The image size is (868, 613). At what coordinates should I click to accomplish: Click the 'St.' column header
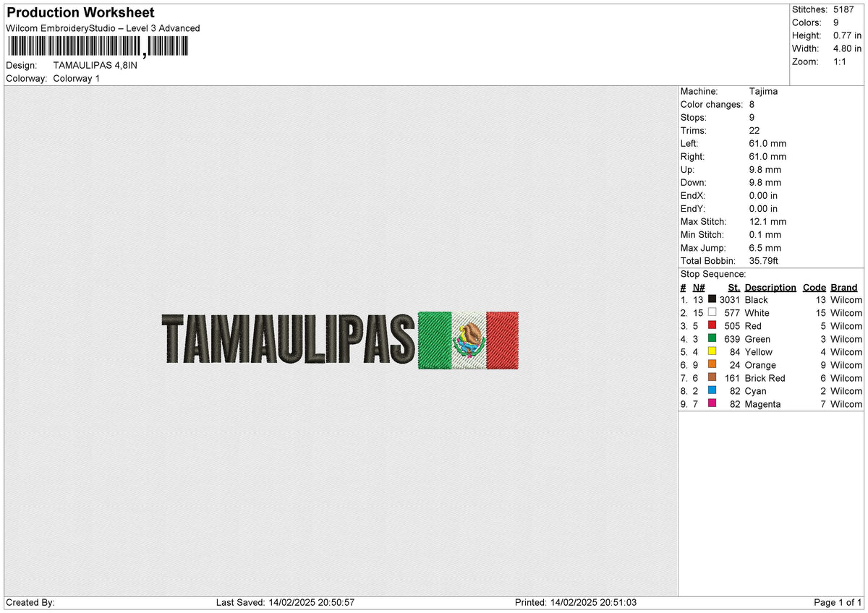734,287
